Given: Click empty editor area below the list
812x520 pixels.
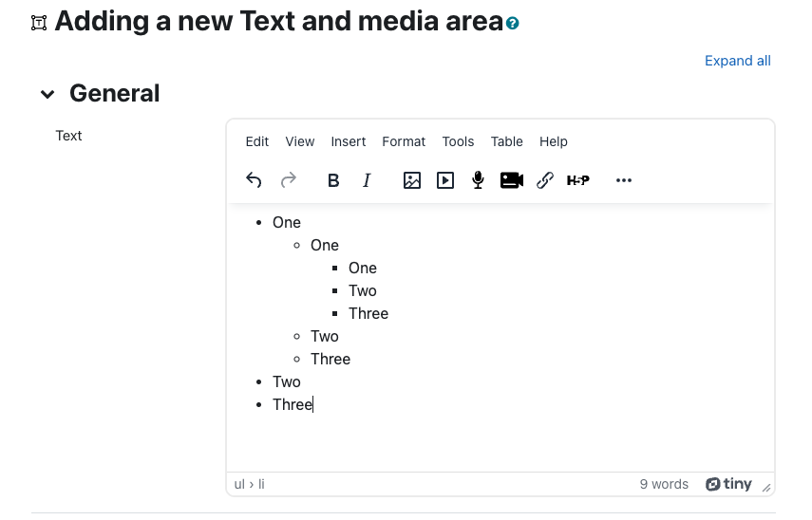Looking at the screenshot, I should click(500, 442).
